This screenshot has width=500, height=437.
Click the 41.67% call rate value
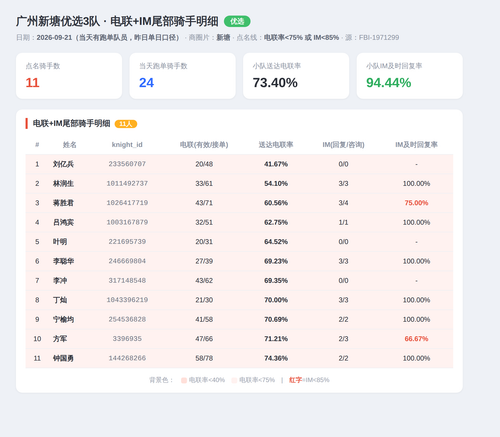276,164
